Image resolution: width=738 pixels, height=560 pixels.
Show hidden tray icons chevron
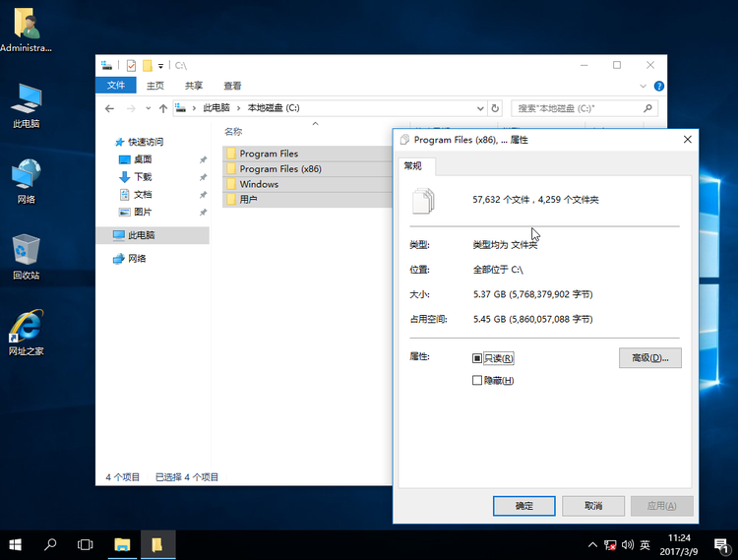click(x=592, y=545)
